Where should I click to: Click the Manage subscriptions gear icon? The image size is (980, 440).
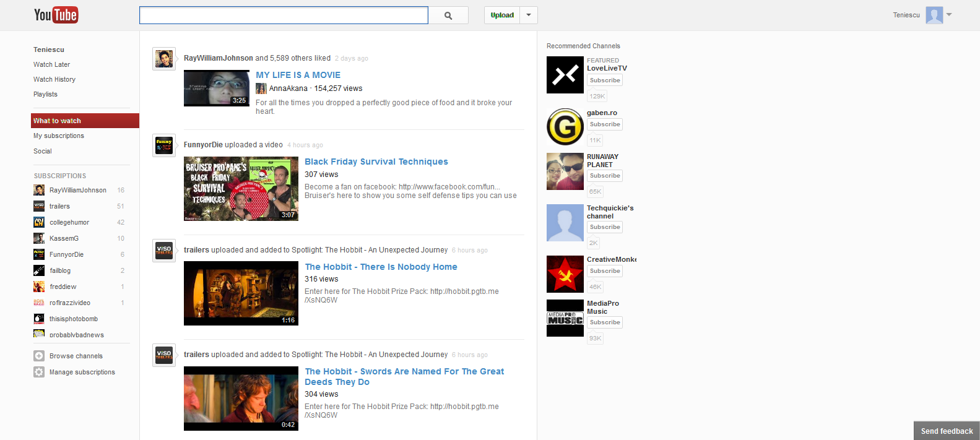click(39, 372)
